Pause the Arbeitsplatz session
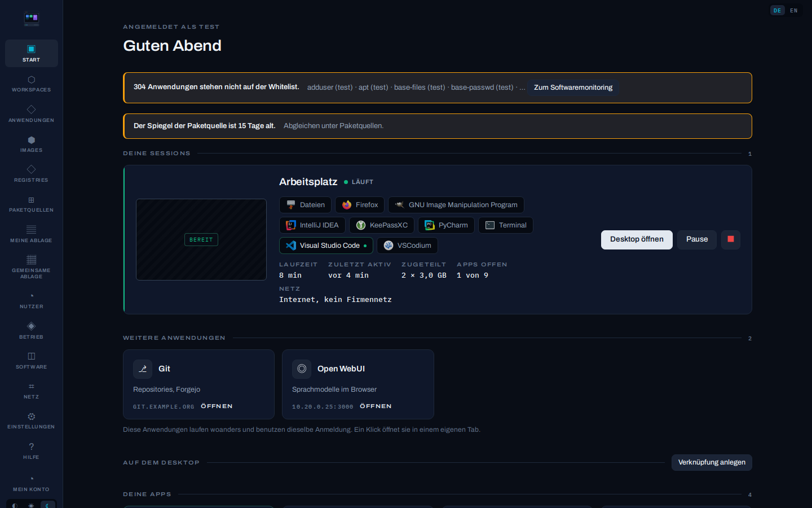 pyautogui.click(x=697, y=239)
